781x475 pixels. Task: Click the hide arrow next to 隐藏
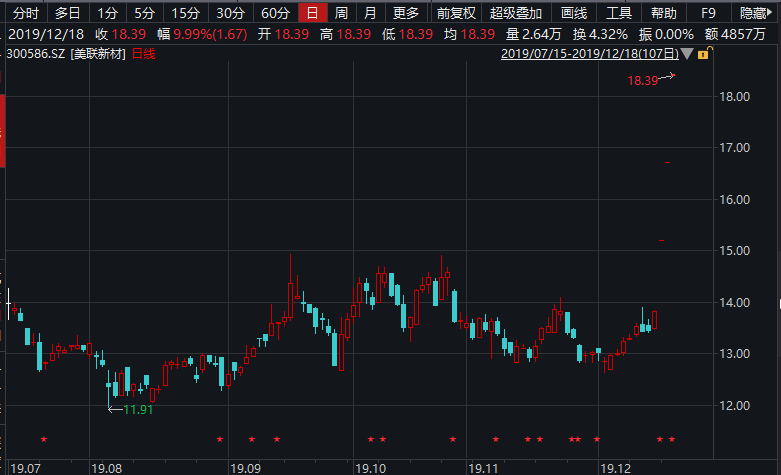[x=770, y=13]
